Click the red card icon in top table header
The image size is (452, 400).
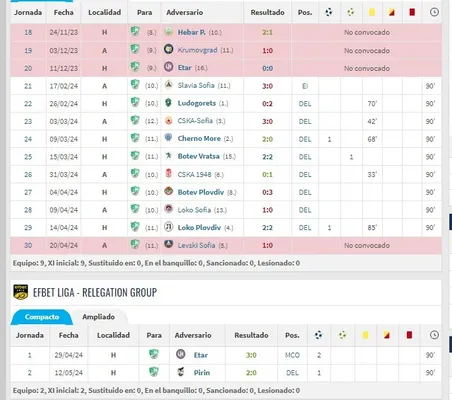(412, 12)
